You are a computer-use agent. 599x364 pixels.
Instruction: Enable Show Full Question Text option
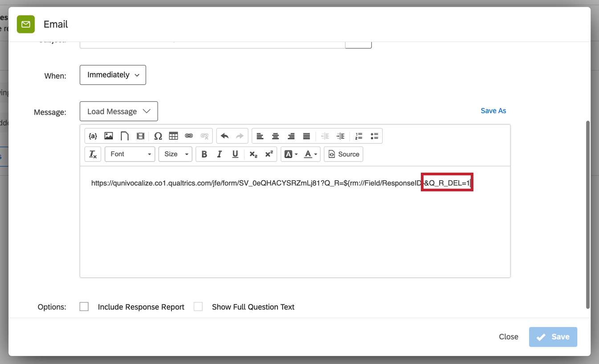[x=198, y=306]
